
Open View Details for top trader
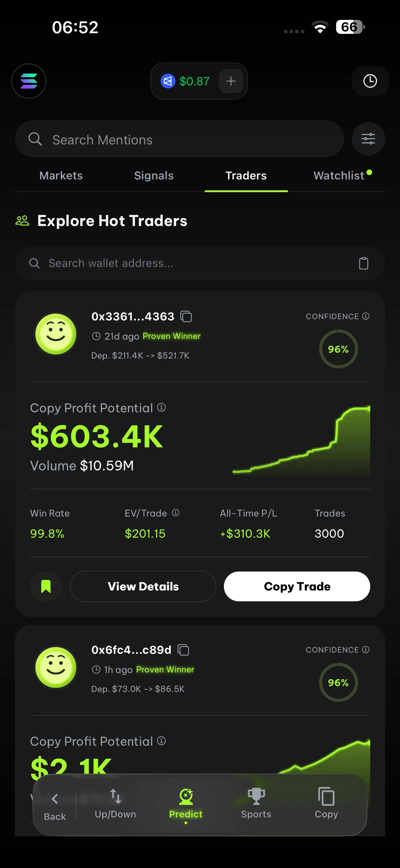(x=142, y=586)
